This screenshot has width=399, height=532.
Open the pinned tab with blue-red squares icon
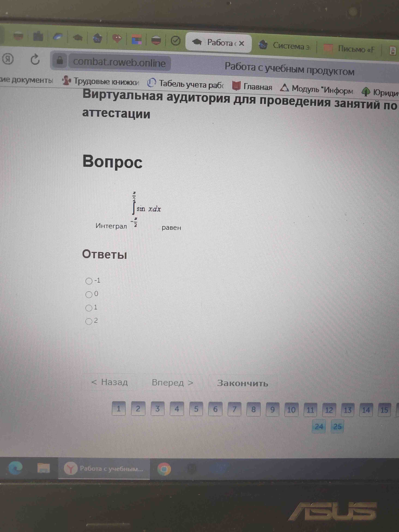[x=137, y=39]
